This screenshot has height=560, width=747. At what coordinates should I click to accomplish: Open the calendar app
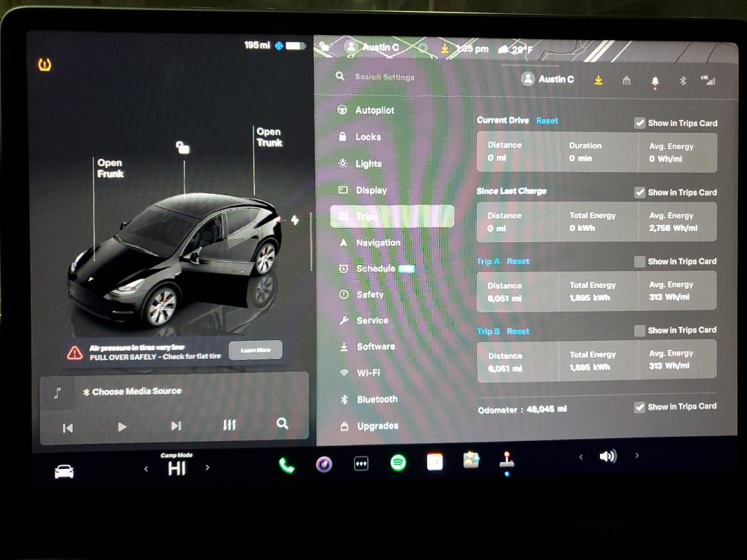click(435, 463)
